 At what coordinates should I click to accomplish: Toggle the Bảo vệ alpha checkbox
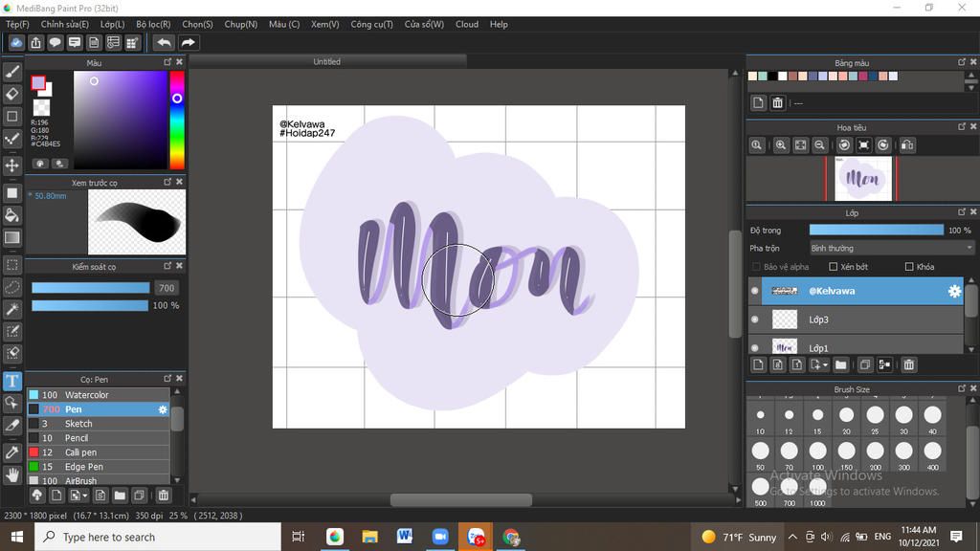coord(756,267)
